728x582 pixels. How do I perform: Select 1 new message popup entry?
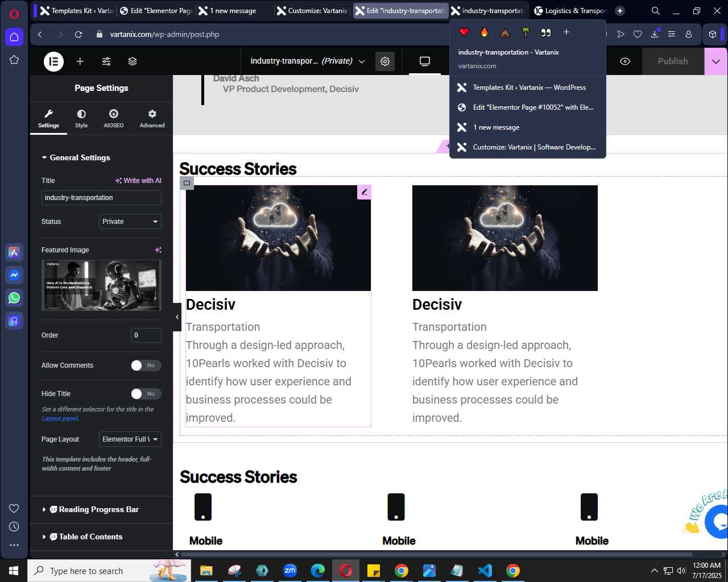pyautogui.click(x=528, y=127)
